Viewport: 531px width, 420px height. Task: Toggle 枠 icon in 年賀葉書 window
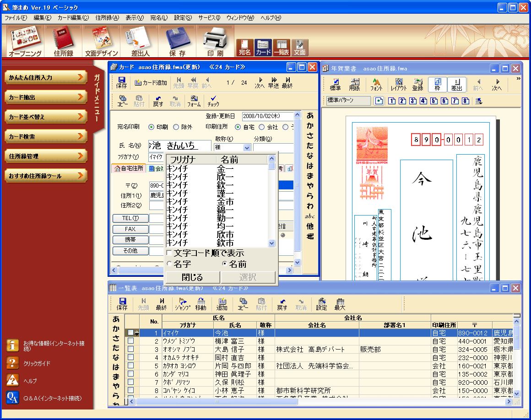tap(438, 85)
